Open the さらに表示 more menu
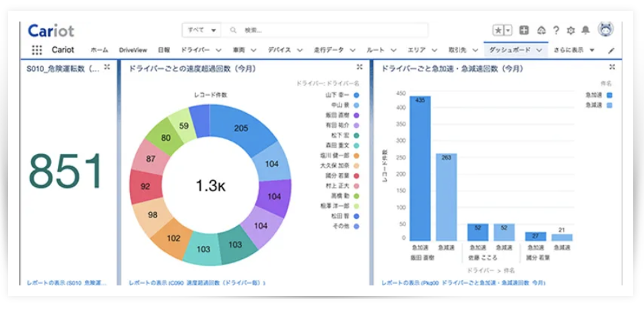Image resolution: width=644 pixels, height=311 pixels. (x=574, y=50)
